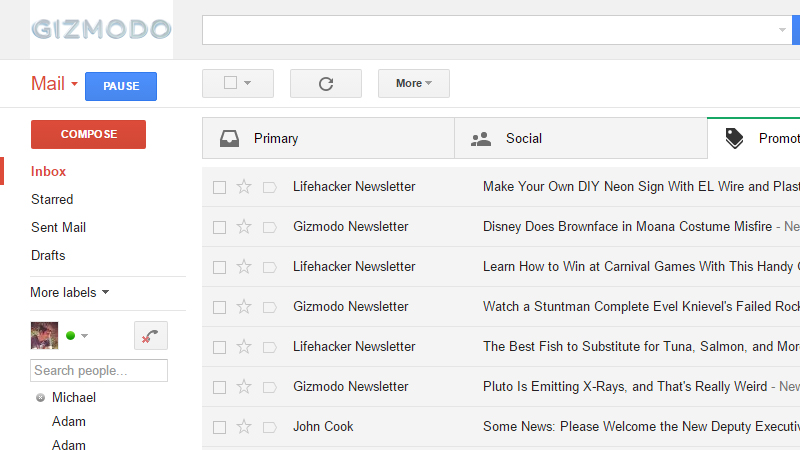Click the blue PAUSE button

121,86
